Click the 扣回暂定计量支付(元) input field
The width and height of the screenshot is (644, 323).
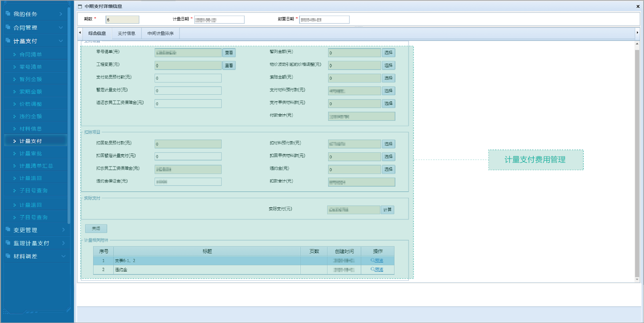point(188,156)
